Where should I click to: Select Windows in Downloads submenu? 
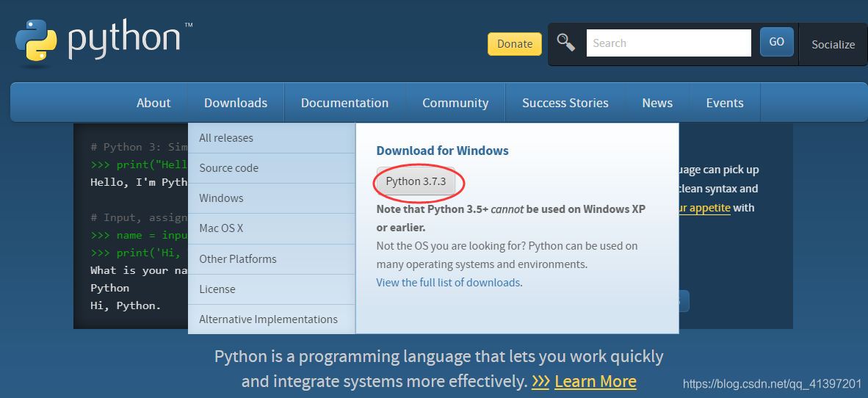point(271,198)
